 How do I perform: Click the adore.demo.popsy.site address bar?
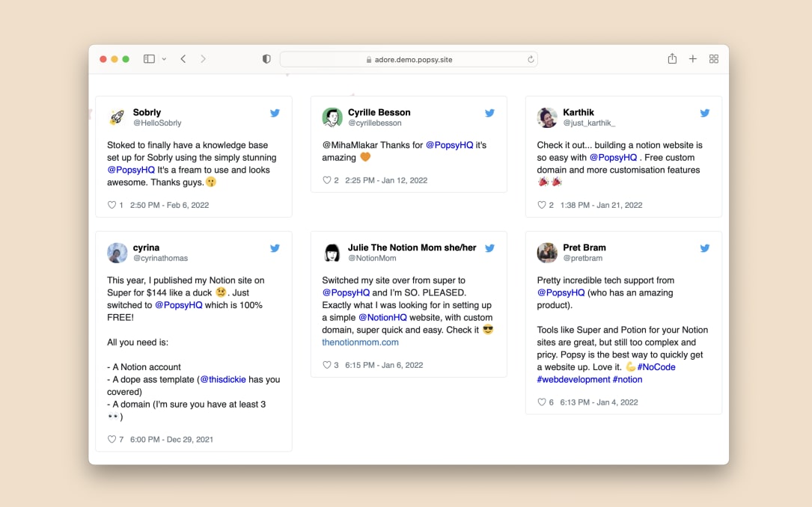click(x=409, y=60)
